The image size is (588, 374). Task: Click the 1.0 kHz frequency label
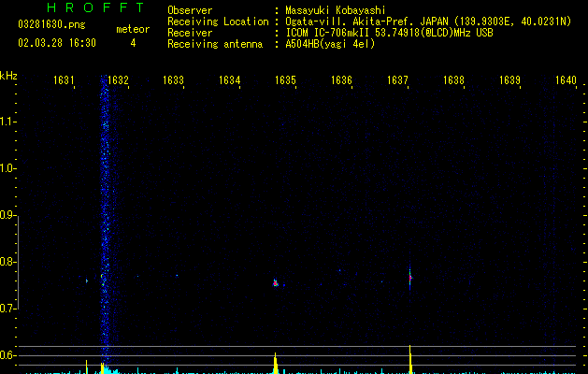[x=7, y=168]
